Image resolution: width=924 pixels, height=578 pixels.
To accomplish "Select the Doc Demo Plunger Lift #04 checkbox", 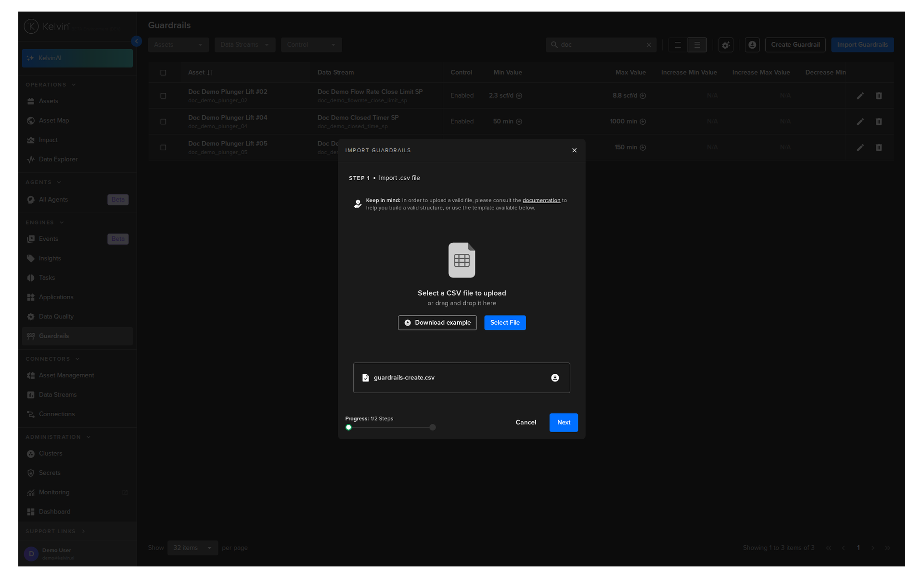I will click(163, 122).
